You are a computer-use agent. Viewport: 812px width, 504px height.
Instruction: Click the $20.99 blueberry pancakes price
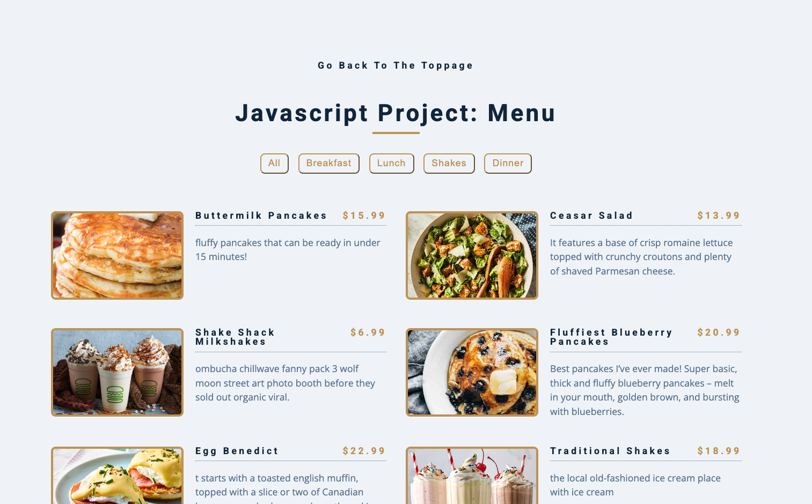(x=719, y=332)
